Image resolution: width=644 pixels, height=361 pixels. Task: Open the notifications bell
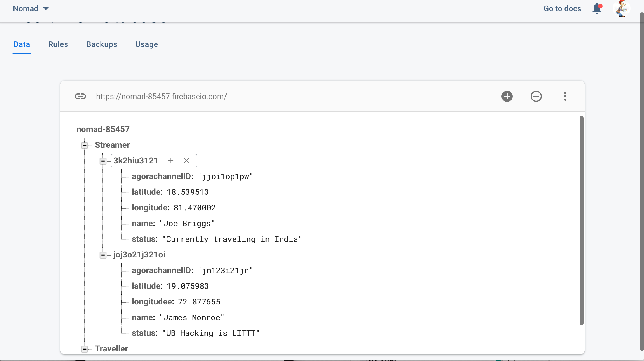597,9
